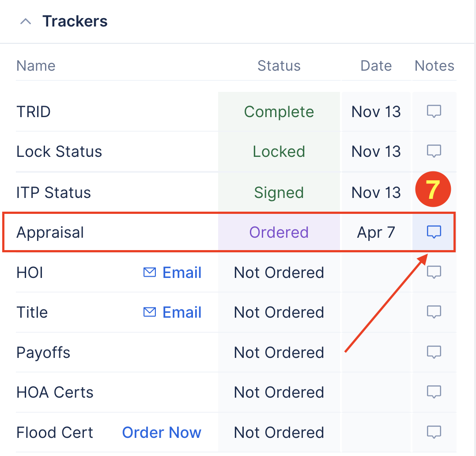Collapse the Trackers section
Viewport: 476px width, 456px height.
coord(25,21)
